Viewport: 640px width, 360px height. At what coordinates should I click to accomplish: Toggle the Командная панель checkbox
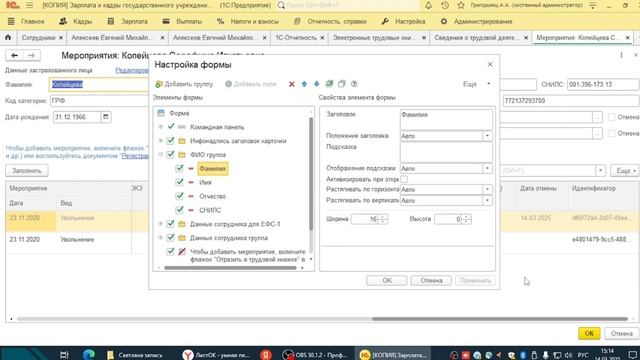coord(171,127)
